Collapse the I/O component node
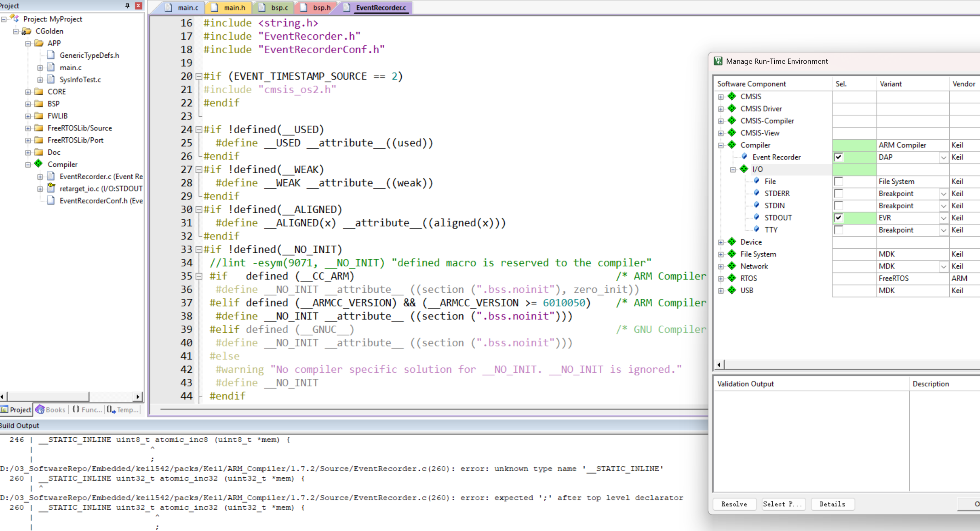This screenshot has width=980, height=531. pyautogui.click(x=733, y=170)
